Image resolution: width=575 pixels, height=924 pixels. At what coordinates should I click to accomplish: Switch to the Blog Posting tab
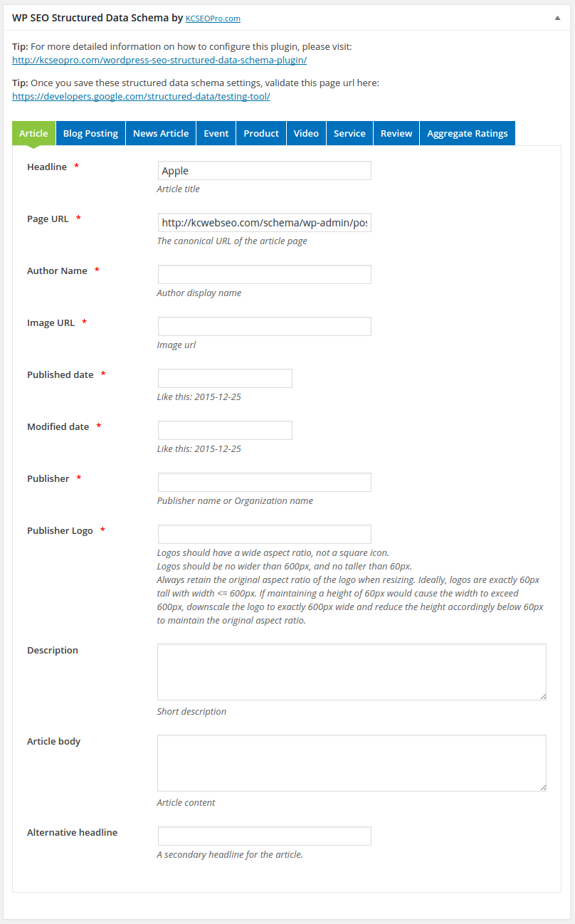pyautogui.click(x=90, y=133)
